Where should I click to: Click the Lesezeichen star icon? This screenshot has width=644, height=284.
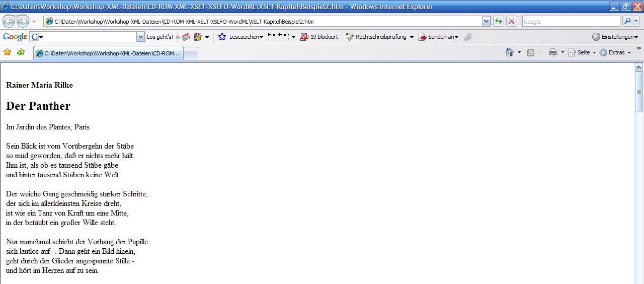pyautogui.click(x=222, y=37)
